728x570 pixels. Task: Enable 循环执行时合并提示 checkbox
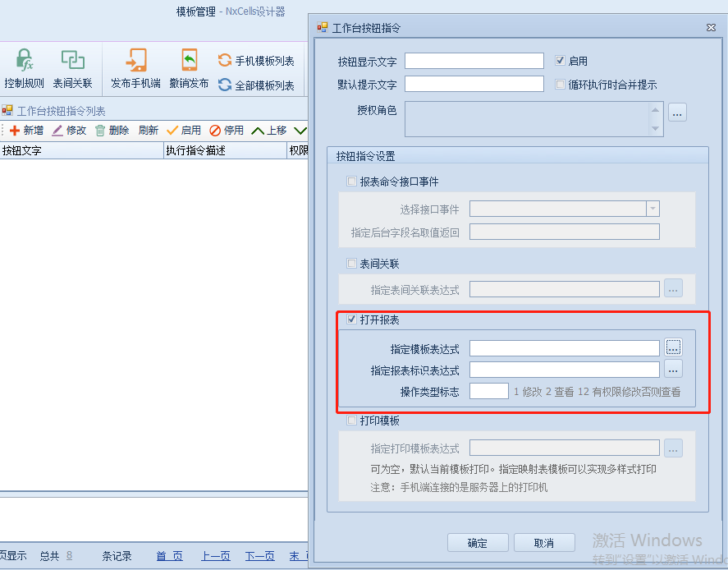[561, 85]
